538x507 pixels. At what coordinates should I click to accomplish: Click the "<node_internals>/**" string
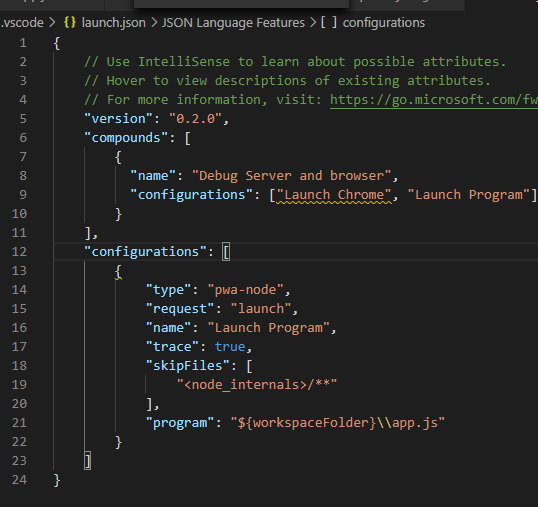(257, 385)
